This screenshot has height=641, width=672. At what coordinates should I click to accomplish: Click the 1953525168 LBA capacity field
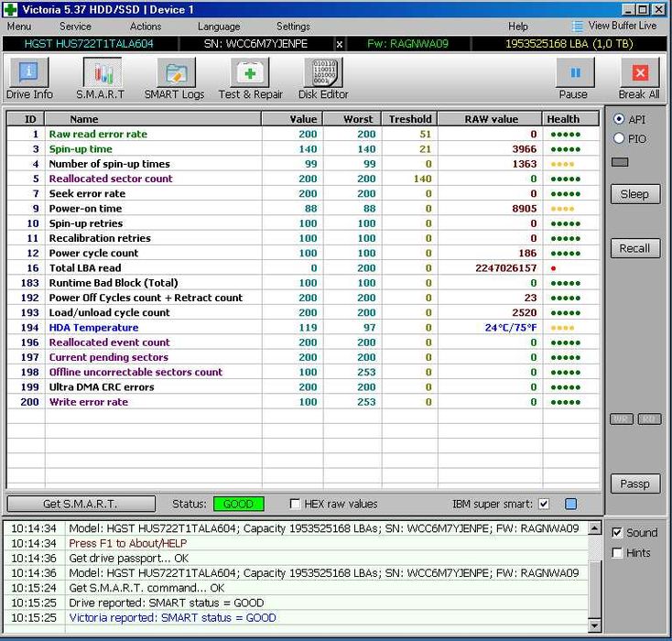point(569,44)
